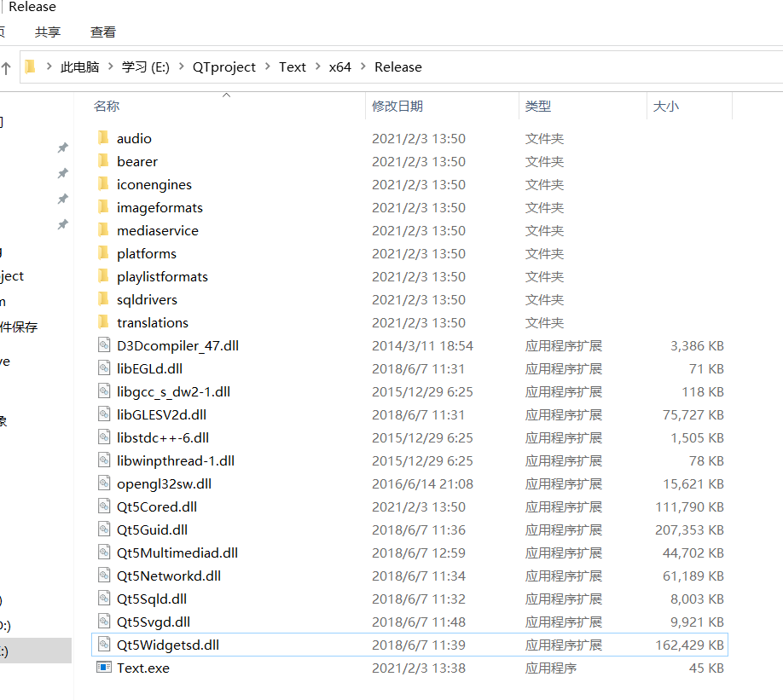Unpin the second pinned sidebar item

pyautogui.click(x=61, y=173)
